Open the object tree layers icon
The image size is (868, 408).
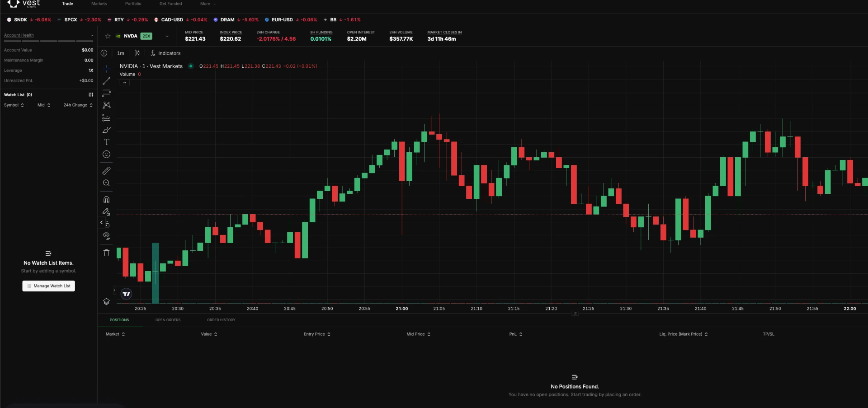point(107,301)
